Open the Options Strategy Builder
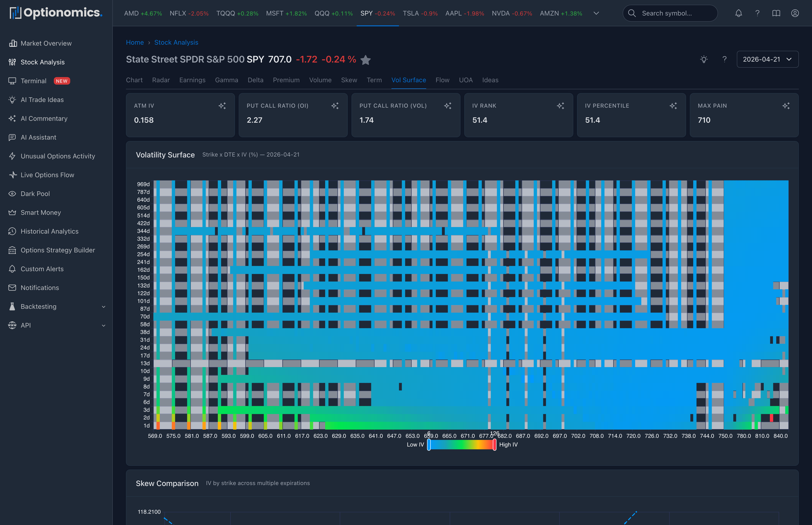Image resolution: width=812 pixels, height=525 pixels. (x=58, y=250)
